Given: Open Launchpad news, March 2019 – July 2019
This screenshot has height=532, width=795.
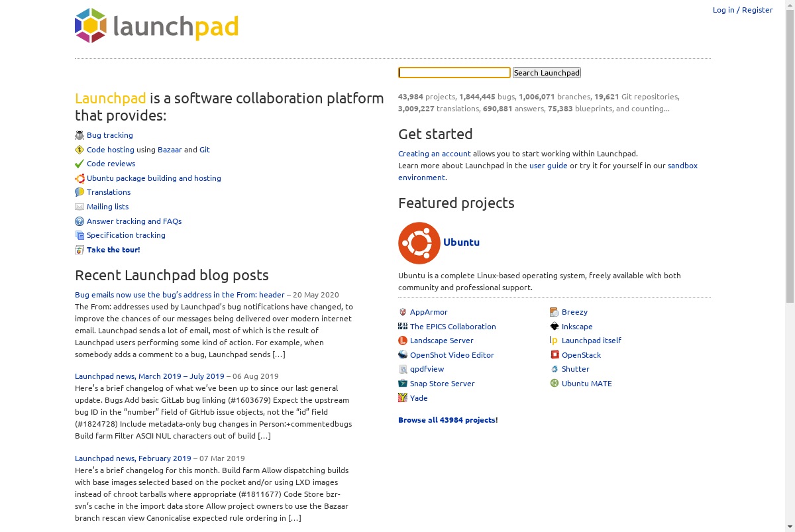Looking at the screenshot, I should click(x=150, y=376).
